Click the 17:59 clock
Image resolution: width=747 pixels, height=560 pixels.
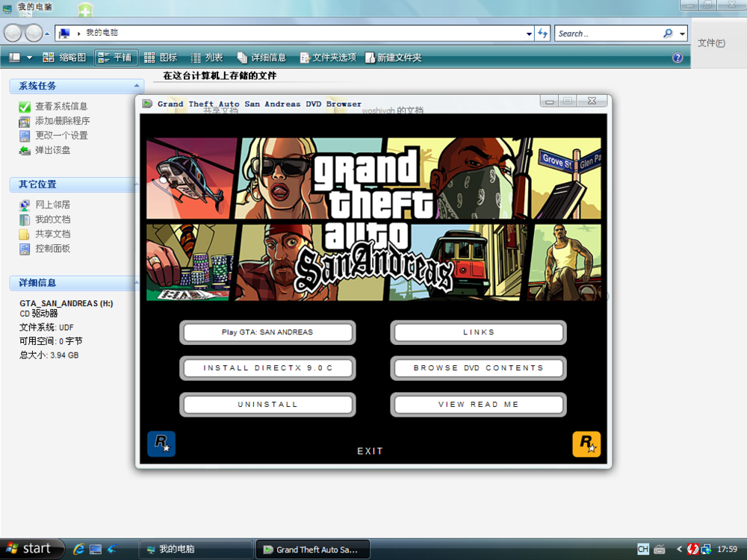coord(727,549)
